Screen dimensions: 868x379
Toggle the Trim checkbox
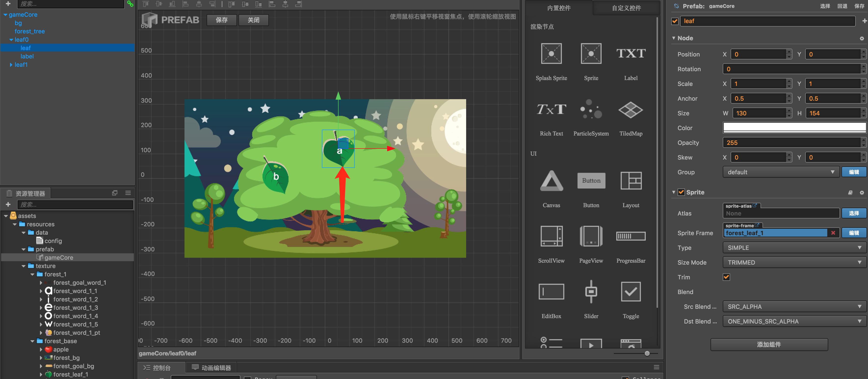pyautogui.click(x=726, y=277)
